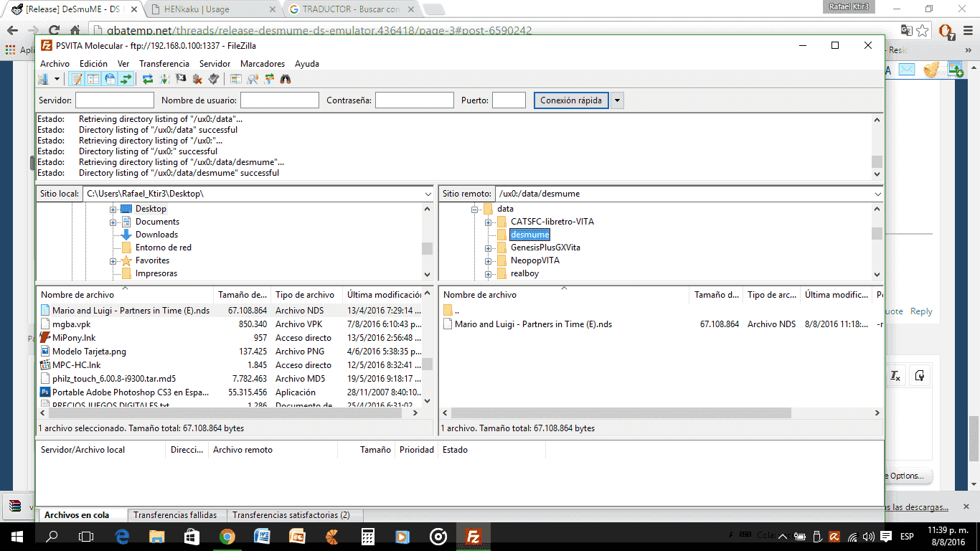Toggle transfer queue processing icon
980x551 pixels.
point(164,79)
